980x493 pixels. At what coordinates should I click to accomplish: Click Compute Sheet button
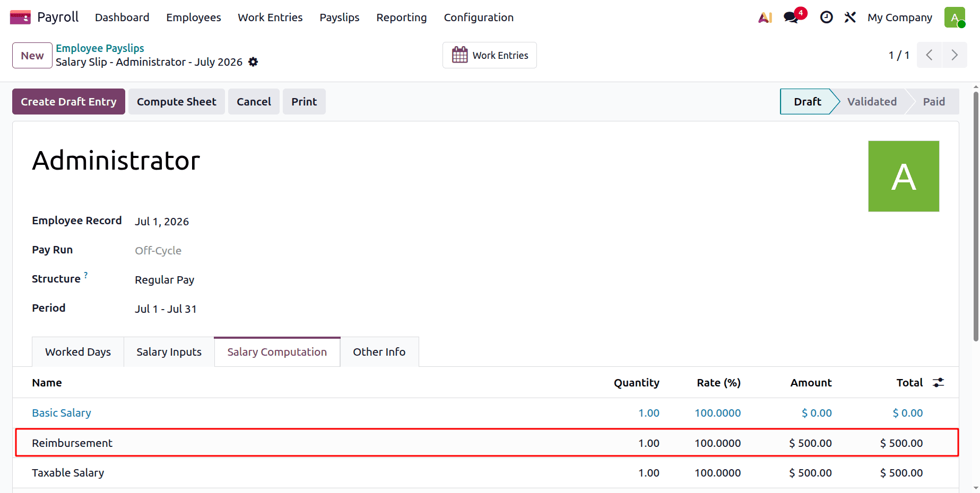177,102
